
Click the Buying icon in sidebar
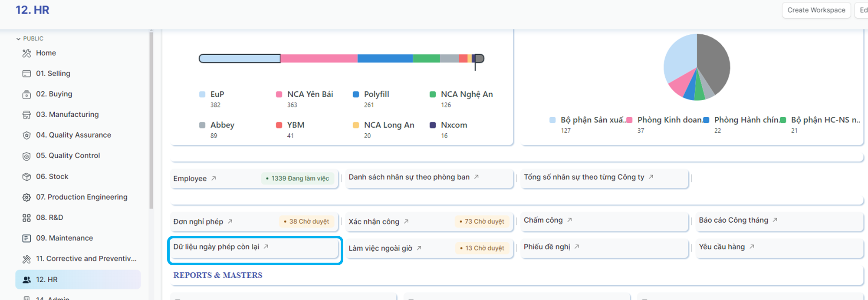pos(26,94)
